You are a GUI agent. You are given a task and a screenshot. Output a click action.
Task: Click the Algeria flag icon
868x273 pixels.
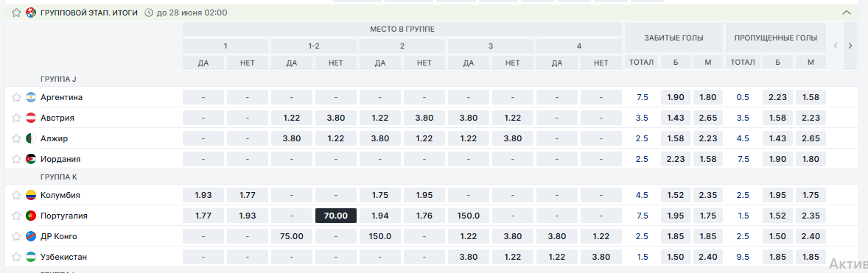point(31,138)
